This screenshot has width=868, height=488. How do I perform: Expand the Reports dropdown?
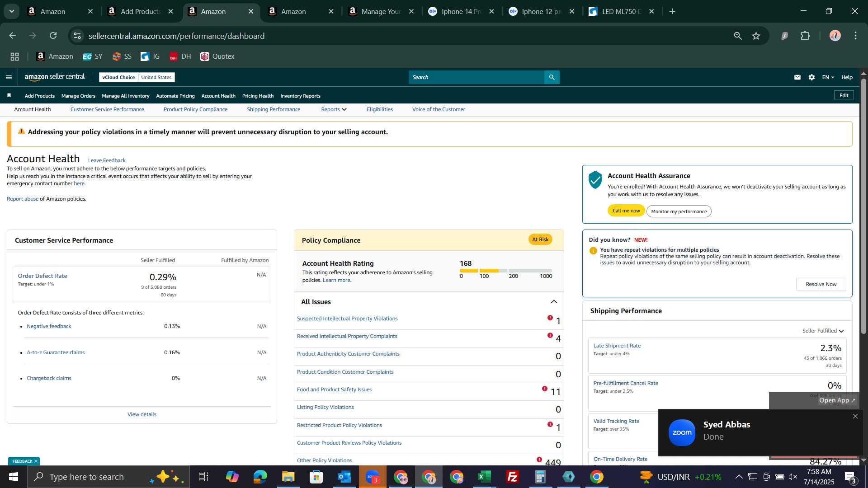(334, 109)
